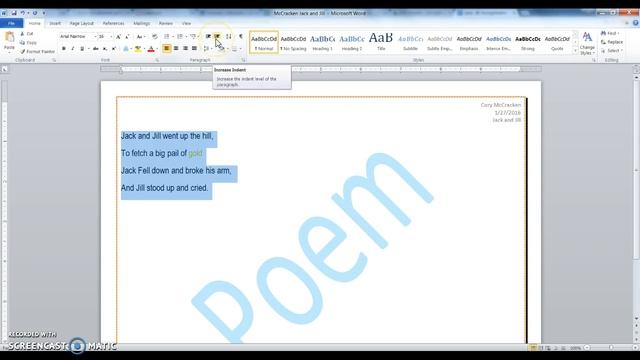Click the header text Cory McCracken
Image resolution: width=640 pixels, height=360 pixels.
tap(500, 105)
